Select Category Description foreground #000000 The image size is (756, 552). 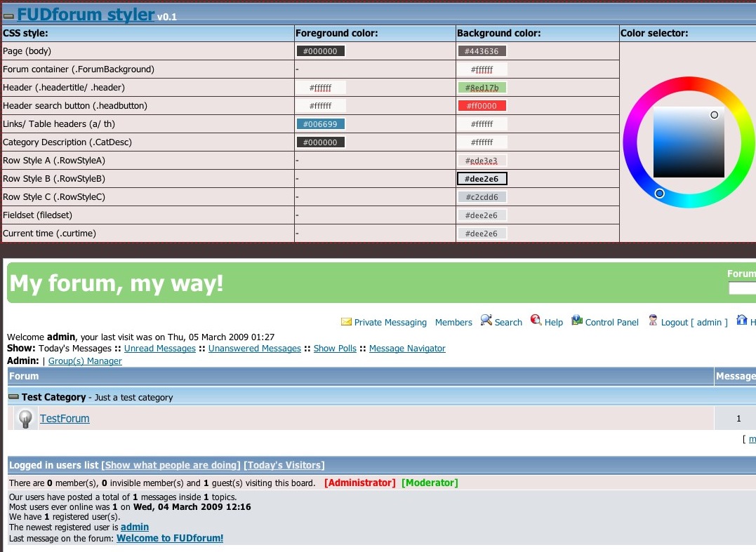320,142
